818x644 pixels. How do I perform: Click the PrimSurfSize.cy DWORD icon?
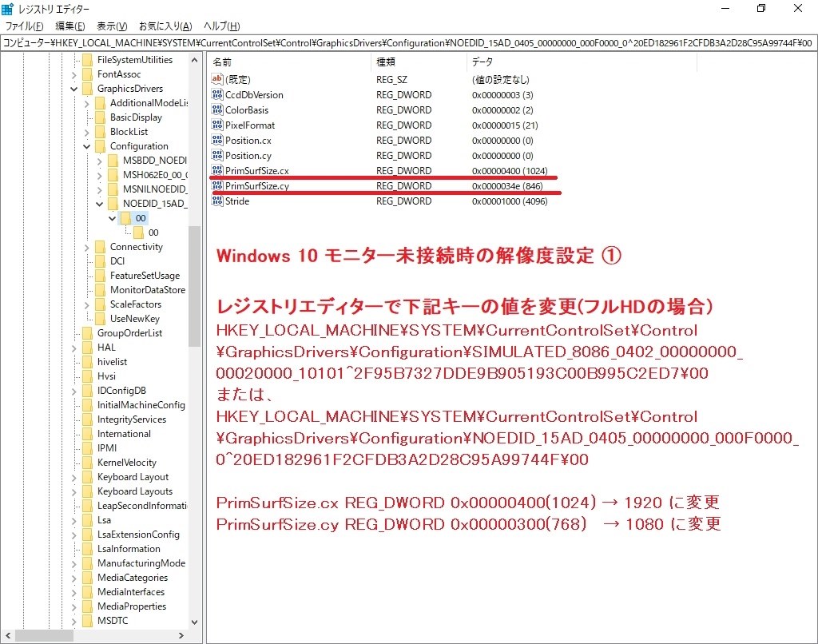[x=217, y=186]
